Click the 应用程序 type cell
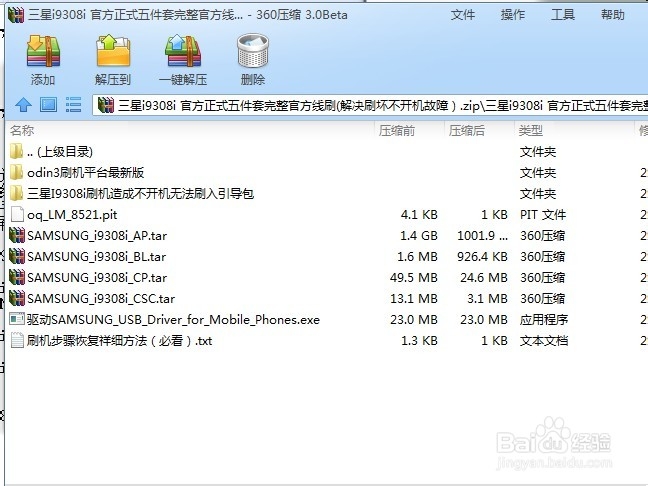Viewport: 648px width, 486px height. [x=544, y=320]
